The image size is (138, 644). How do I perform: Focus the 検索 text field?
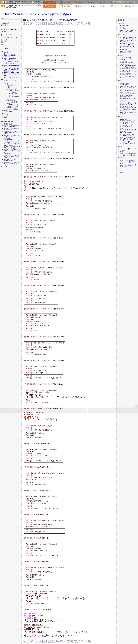(x=11, y=21)
